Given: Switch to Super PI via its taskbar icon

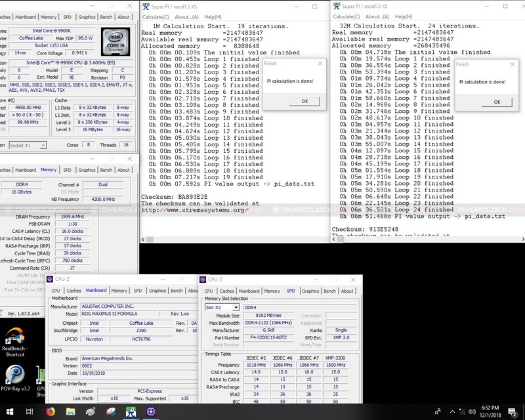Looking at the screenshot, I should pyautogui.click(x=131, y=411).
